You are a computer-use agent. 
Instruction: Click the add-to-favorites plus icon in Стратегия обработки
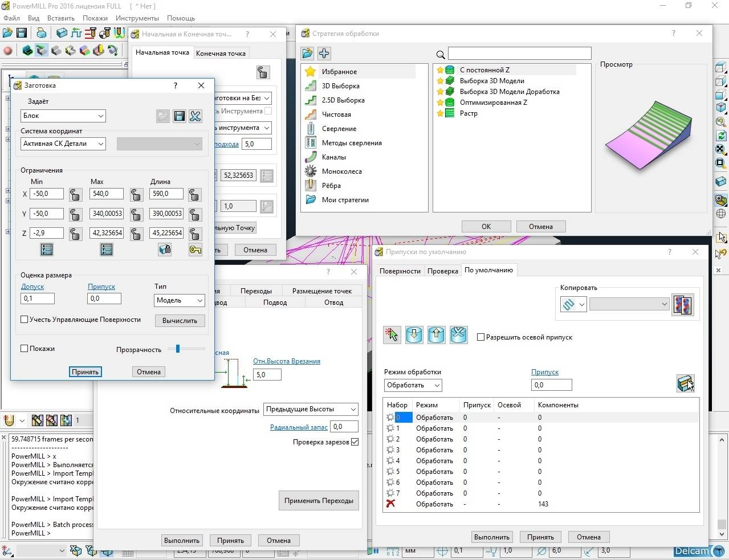324,54
